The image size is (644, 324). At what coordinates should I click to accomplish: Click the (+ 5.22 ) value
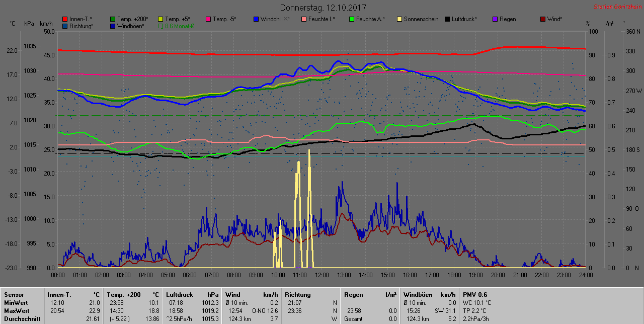point(119,319)
